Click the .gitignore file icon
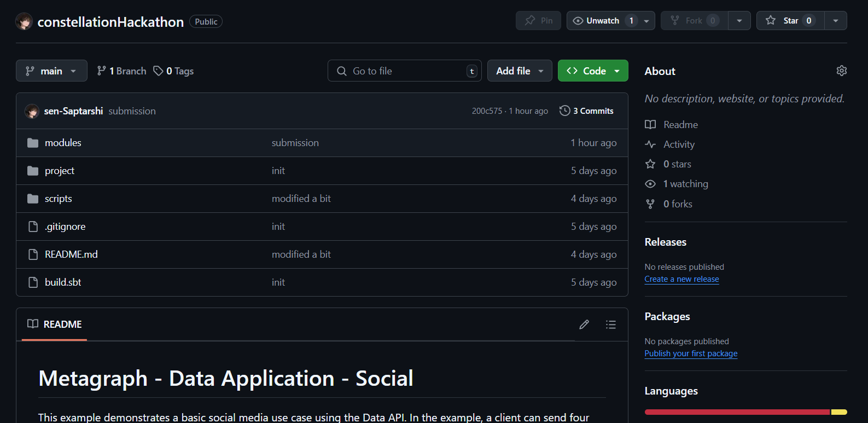The width and height of the screenshot is (868, 423). (33, 227)
